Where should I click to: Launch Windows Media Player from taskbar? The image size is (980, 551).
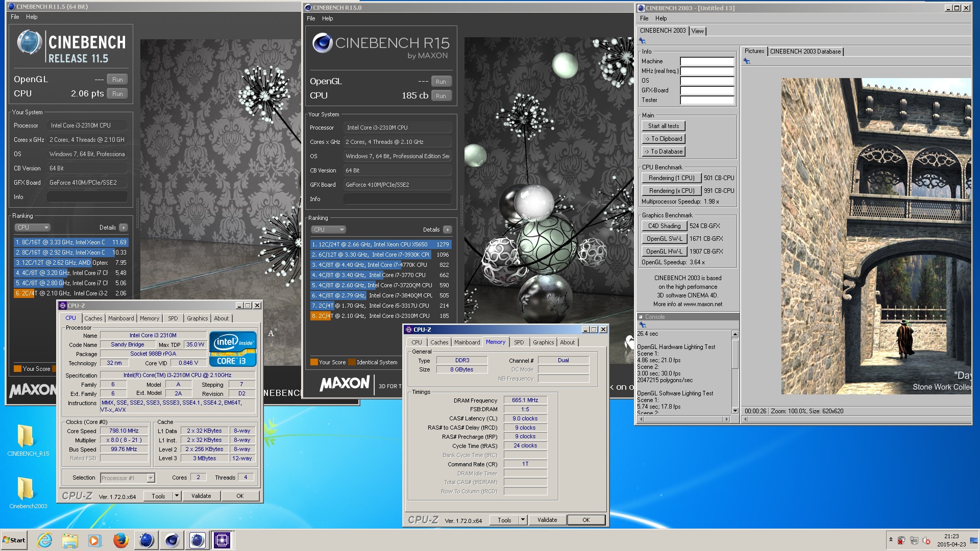tap(95, 540)
